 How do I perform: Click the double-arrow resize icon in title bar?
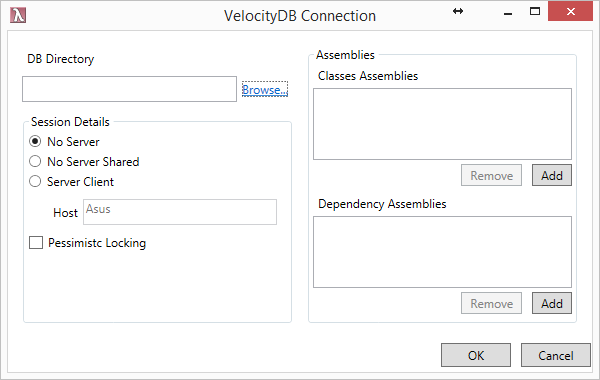[458, 11]
